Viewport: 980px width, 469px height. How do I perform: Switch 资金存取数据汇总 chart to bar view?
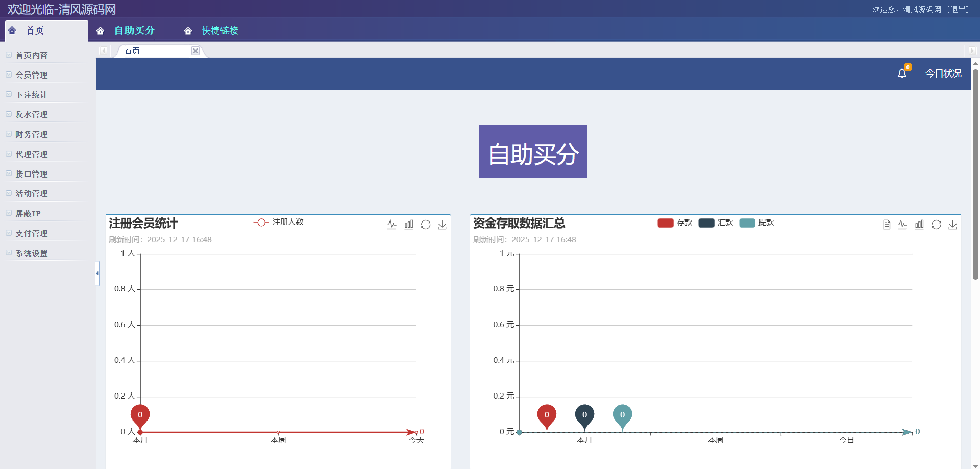919,225
